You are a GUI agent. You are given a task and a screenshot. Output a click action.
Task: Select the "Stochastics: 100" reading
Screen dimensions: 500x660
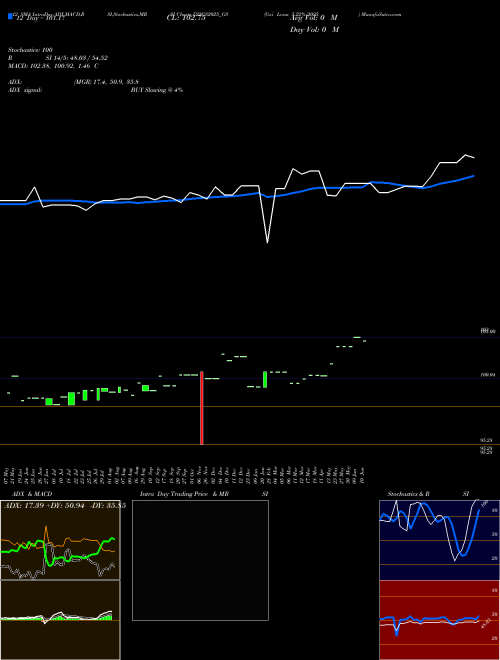(x=30, y=50)
